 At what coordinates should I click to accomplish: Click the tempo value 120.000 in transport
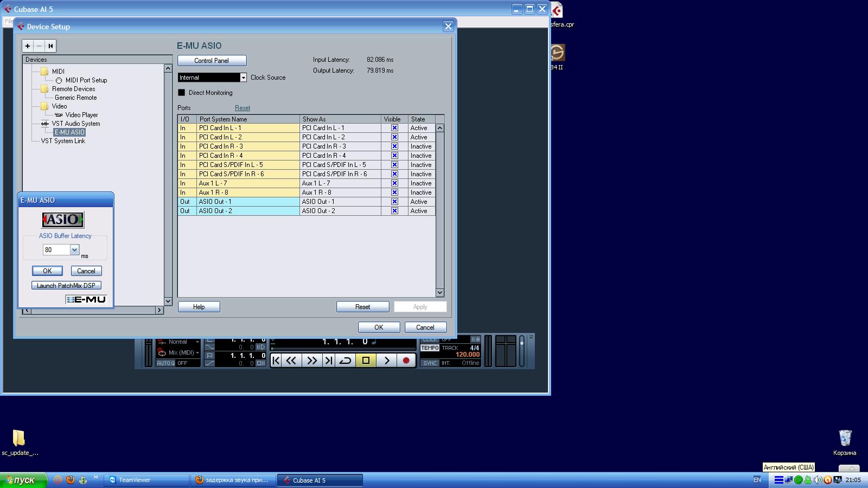[x=467, y=355]
